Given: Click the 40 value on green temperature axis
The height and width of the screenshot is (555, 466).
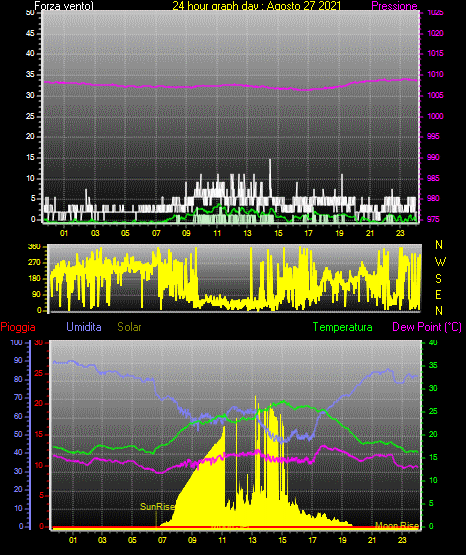Looking at the screenshot, I should pos(433,342).
